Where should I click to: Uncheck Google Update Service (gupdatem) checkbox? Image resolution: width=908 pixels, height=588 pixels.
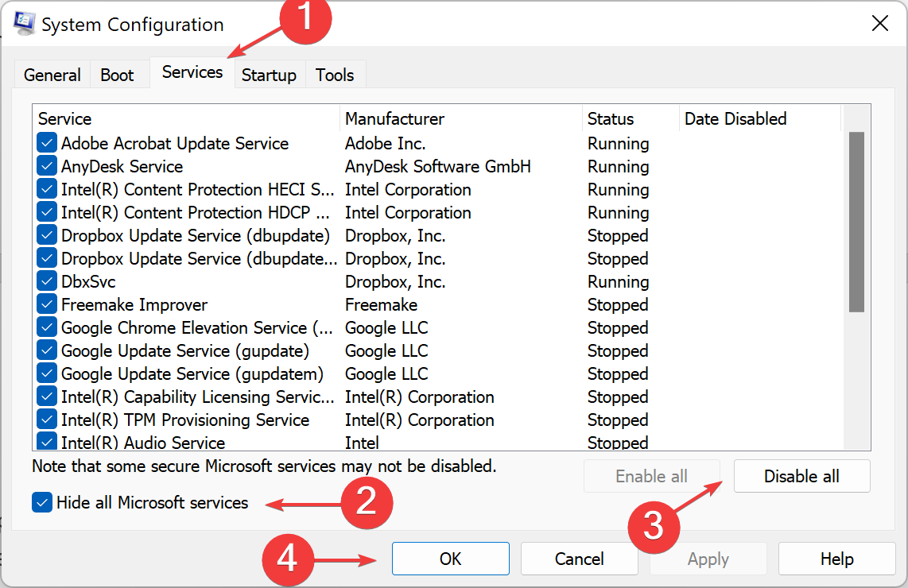pos(46,374)
